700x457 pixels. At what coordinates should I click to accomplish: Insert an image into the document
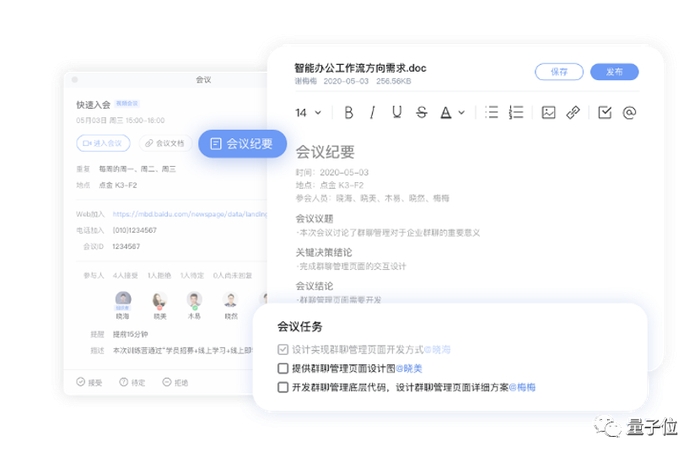click(549, 112)
